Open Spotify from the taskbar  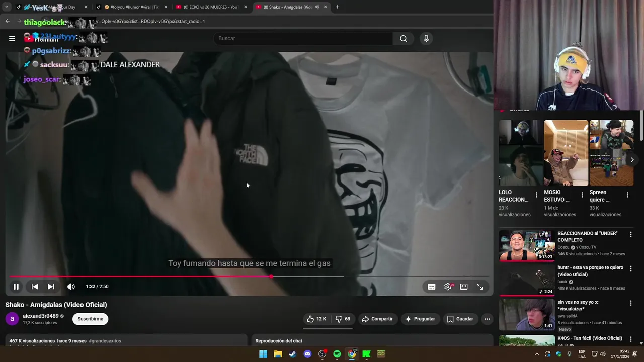coord(337,354)
